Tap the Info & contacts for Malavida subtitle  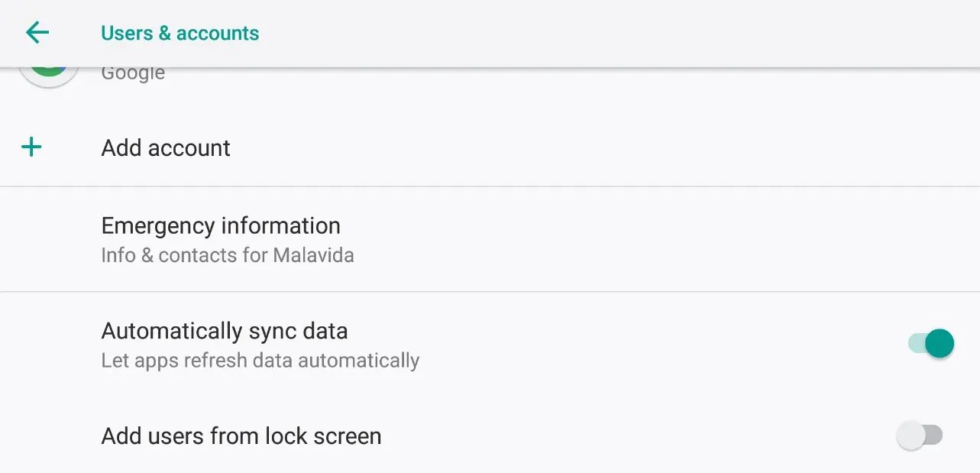(x=227, y=255)
